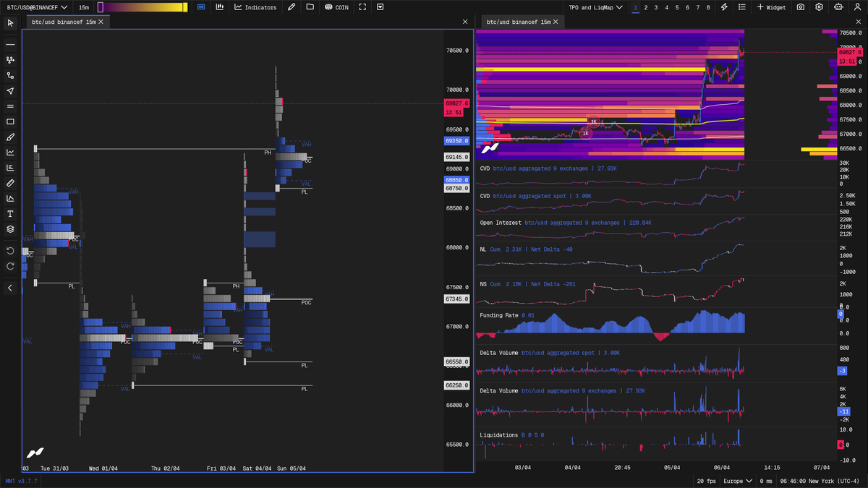This screenshot has width=868, height=488.
Task: Open the Europe server region dropdown
Action: 738,481
